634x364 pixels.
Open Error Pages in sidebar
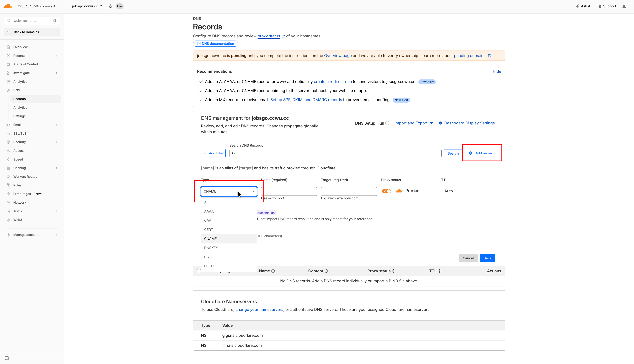click(x=32, y=194)
